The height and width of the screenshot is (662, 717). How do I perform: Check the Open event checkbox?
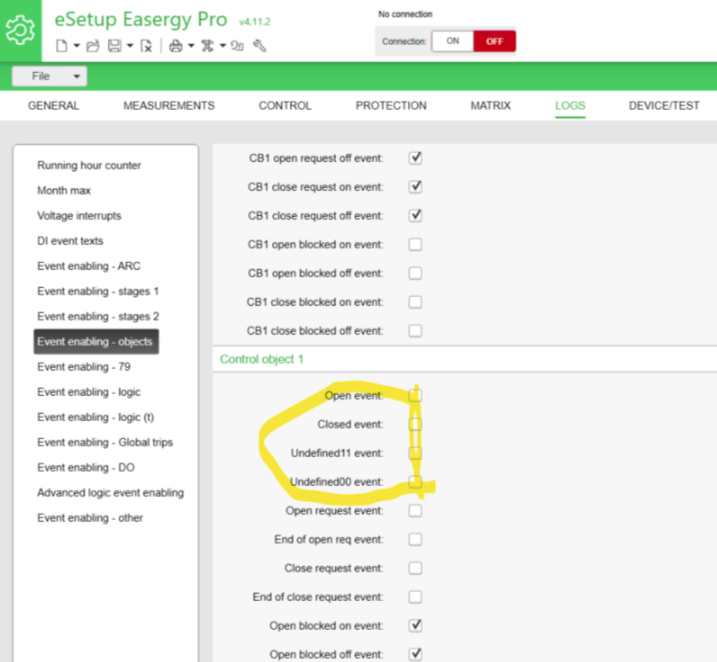(x=415, y=395)
